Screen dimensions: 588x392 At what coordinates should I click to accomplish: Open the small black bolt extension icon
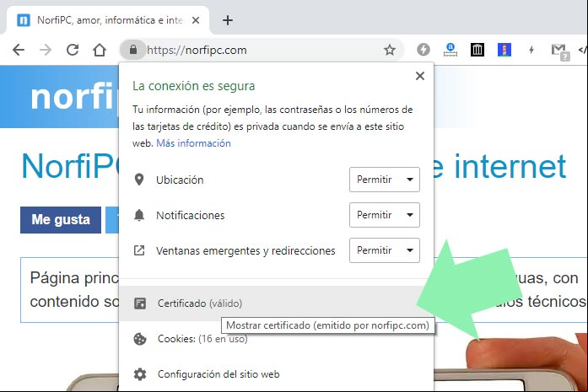pyautogui.click(x=531, y=50)
